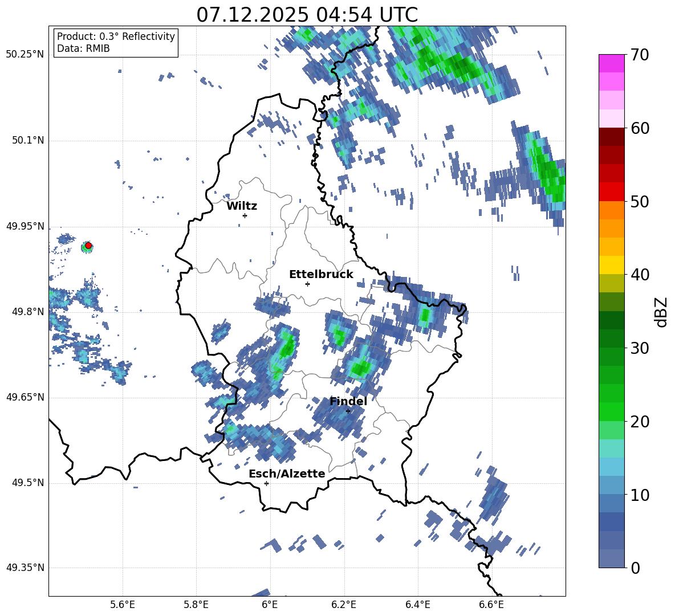Click the 50.25°N latitude label
This screenshot has height=616, width=675.
[x=25, y=55]
